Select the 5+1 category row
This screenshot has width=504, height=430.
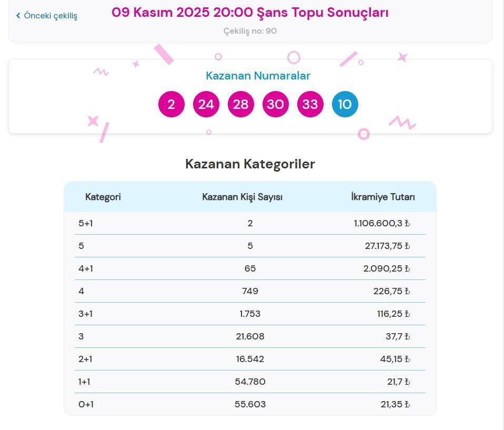pos(86,223)
